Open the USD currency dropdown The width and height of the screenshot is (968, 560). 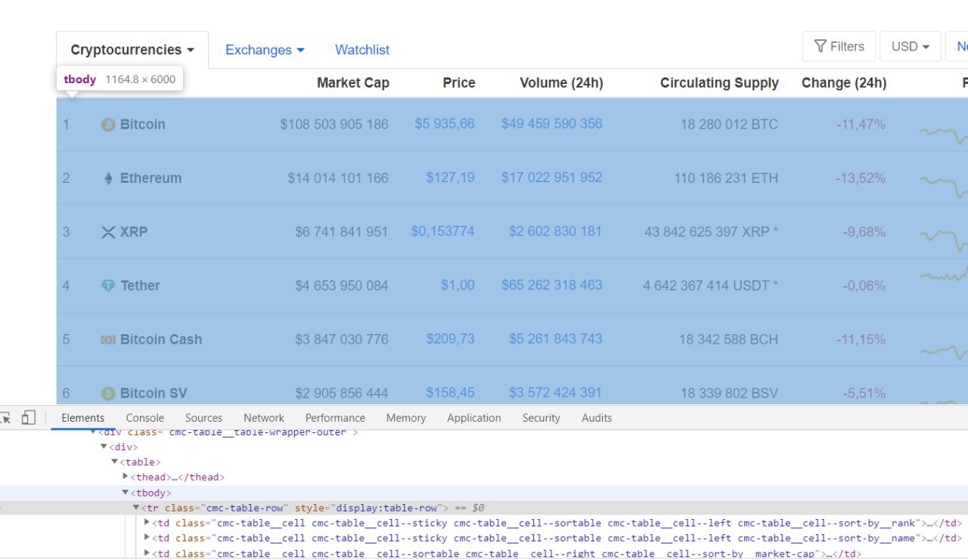(911, 46)
